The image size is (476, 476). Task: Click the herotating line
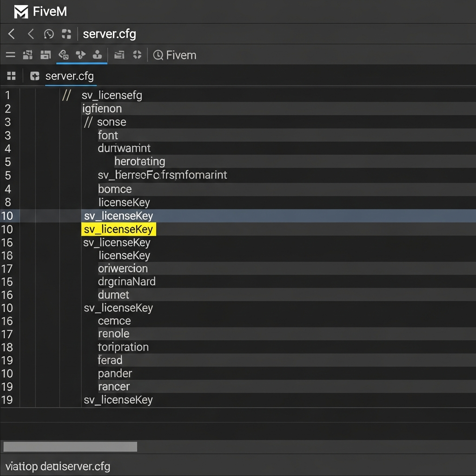(139, 161)
